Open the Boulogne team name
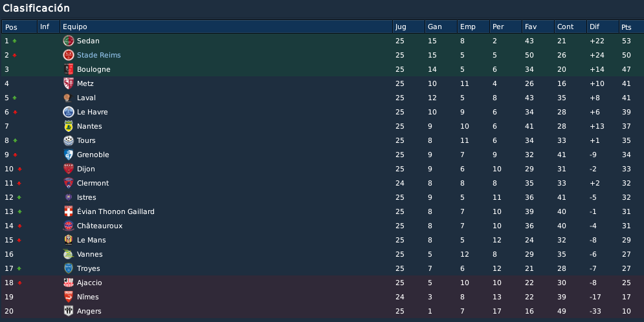The image size is (644, 322). tap(94, 69)
